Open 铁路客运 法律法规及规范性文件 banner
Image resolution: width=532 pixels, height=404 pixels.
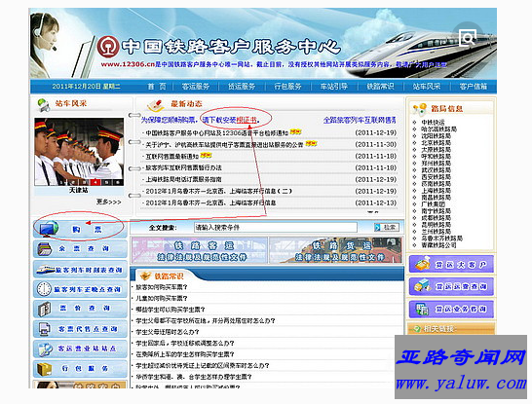(200, 250)
